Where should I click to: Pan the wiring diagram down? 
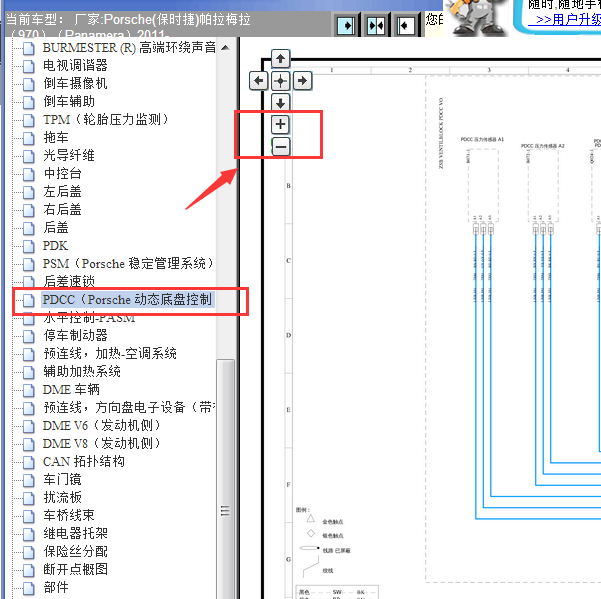[x=280, y=103]
